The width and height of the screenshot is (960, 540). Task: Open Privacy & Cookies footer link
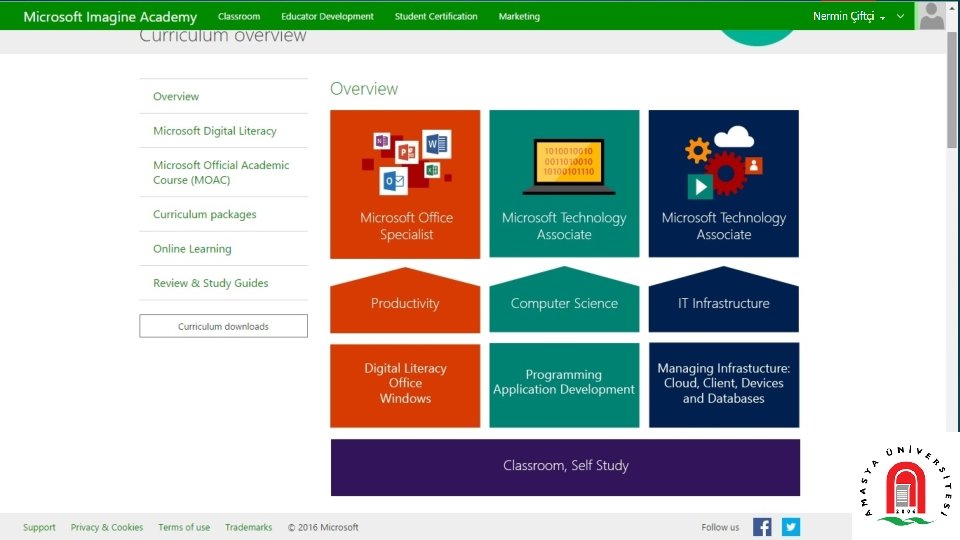[x=107, y=527]
